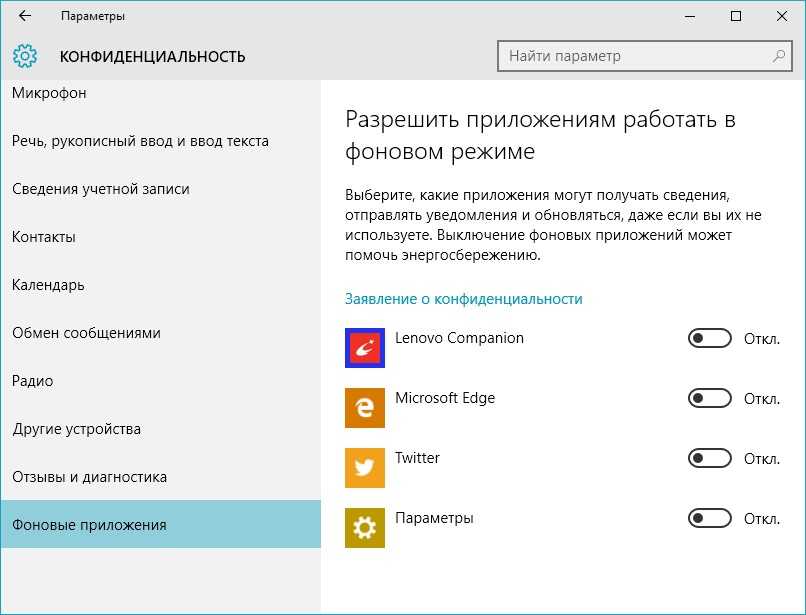The height and width of the screenshot is (615, 806).
Task: Toggle background mode for Lenovo Companion
Action: [709, 338]
